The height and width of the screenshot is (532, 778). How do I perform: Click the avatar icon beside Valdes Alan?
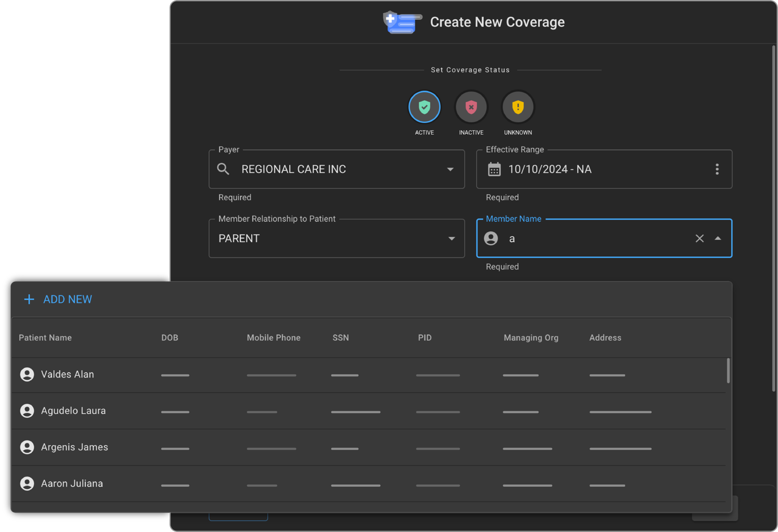pyautogui.click(x=27, y=375)
